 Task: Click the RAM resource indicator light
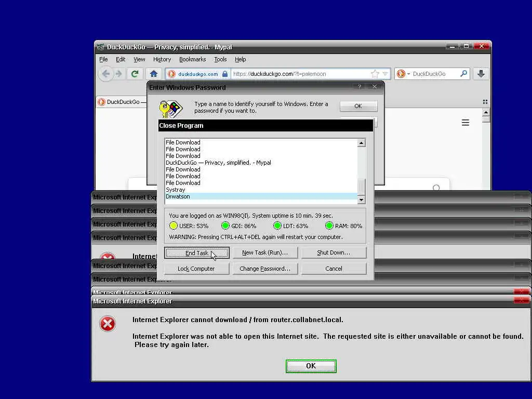pos(329,225)
